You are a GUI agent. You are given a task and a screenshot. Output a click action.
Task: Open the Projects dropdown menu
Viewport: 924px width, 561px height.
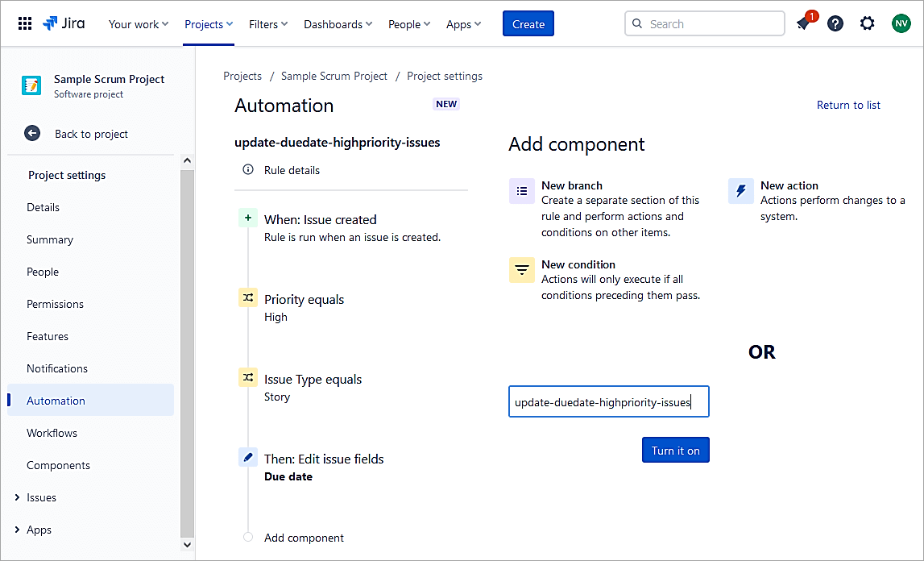pyautogui.click(x=209, y=24)
